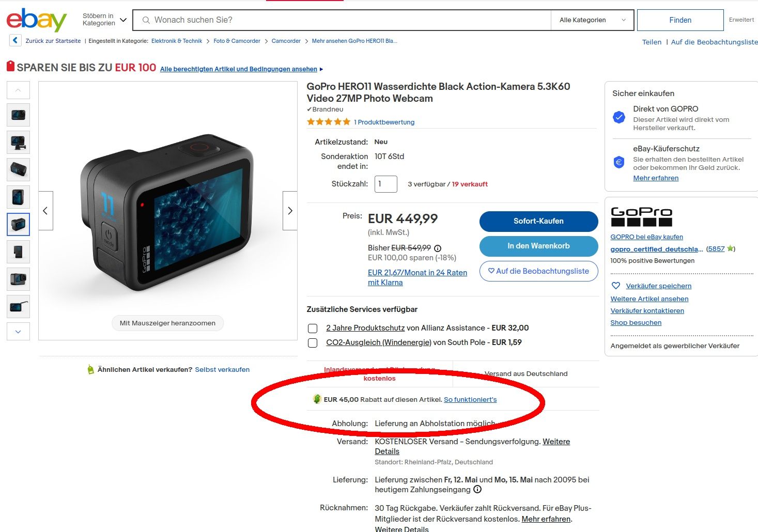Click the heart icon Verkäufer speichern
This screenshot has height=532, width=758.
coord(616,286)
